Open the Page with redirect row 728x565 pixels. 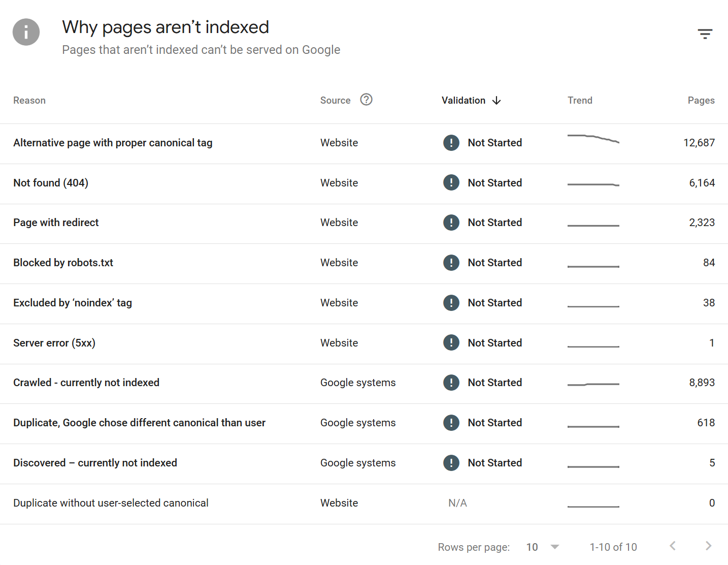[x=56, y=223]
